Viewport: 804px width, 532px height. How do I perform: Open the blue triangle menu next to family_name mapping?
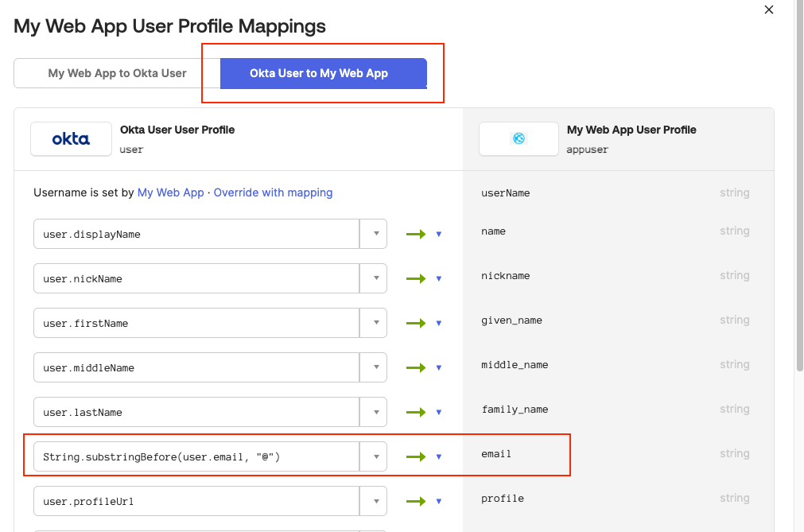coord(438,412)
